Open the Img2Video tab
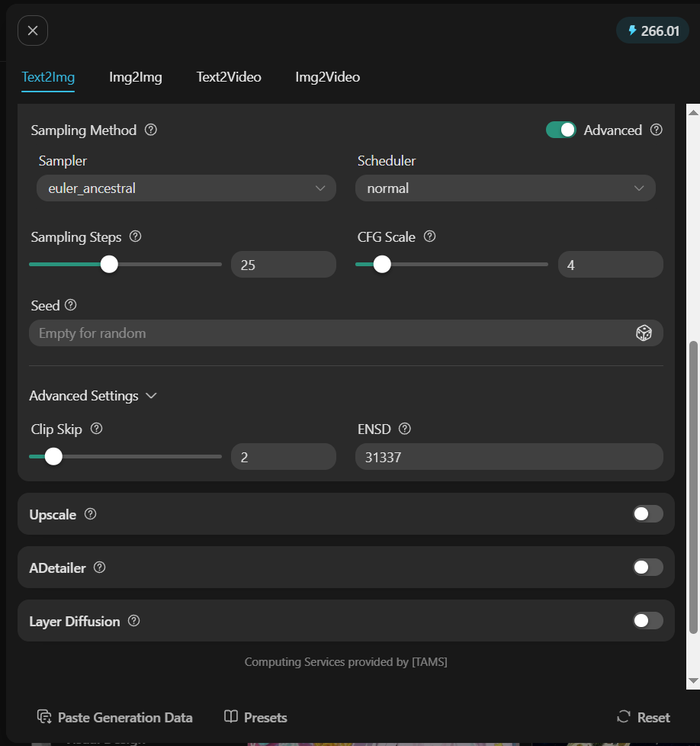Screen dimensions: 700x746 [328, 77]
